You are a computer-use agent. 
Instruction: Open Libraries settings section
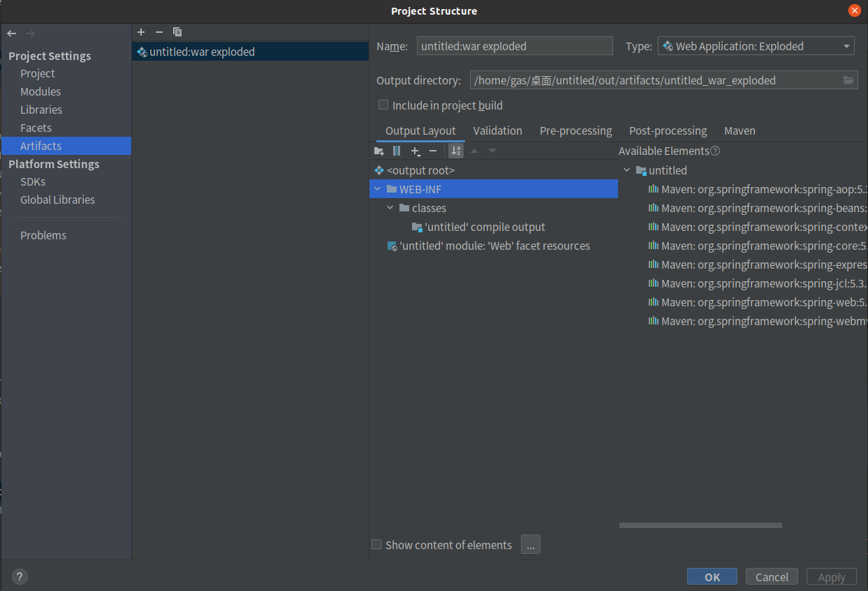pyautogui.click(x=41, y=110)
